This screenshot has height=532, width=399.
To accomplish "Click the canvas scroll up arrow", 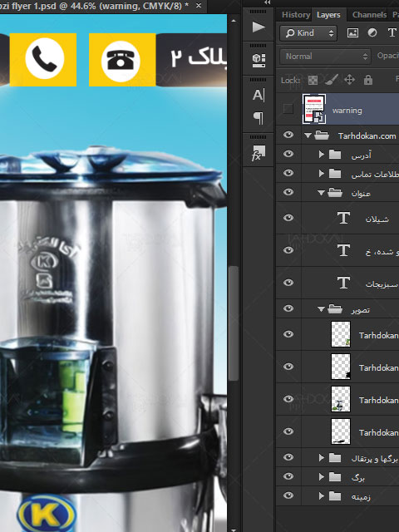I will 233,21.
